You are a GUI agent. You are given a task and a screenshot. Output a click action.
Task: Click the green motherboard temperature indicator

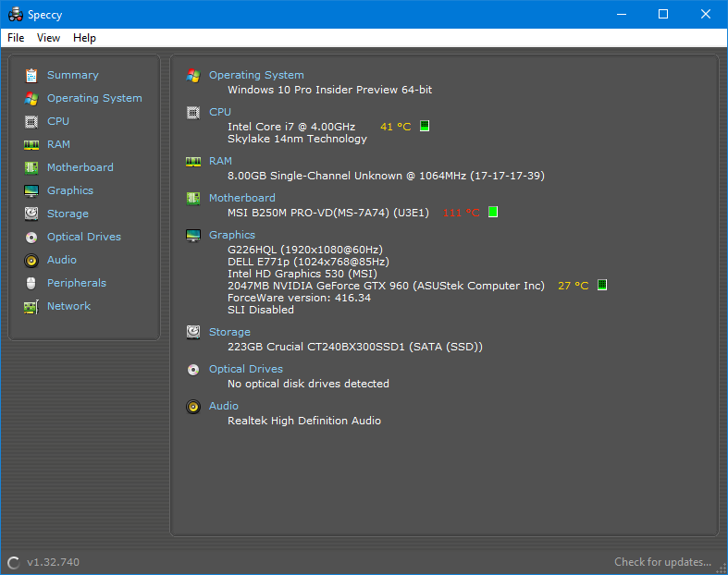[x=493, y=212]
